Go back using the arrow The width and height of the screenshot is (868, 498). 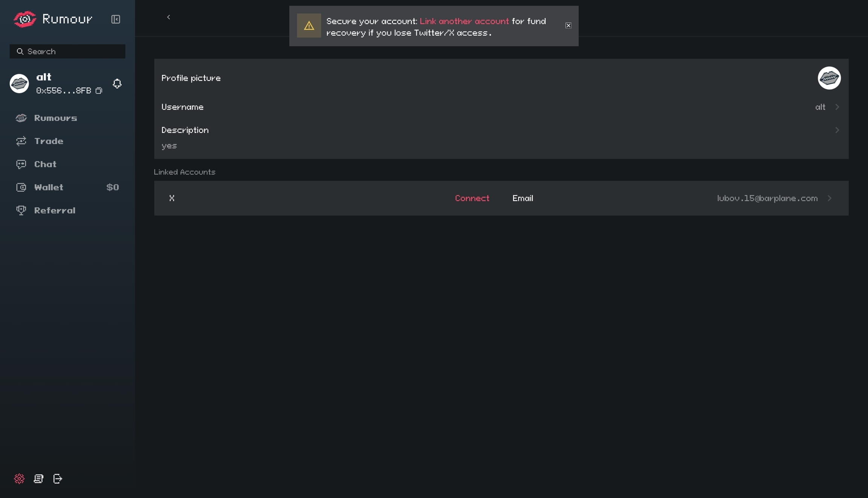pyautogui.click(x=168, y=17)
